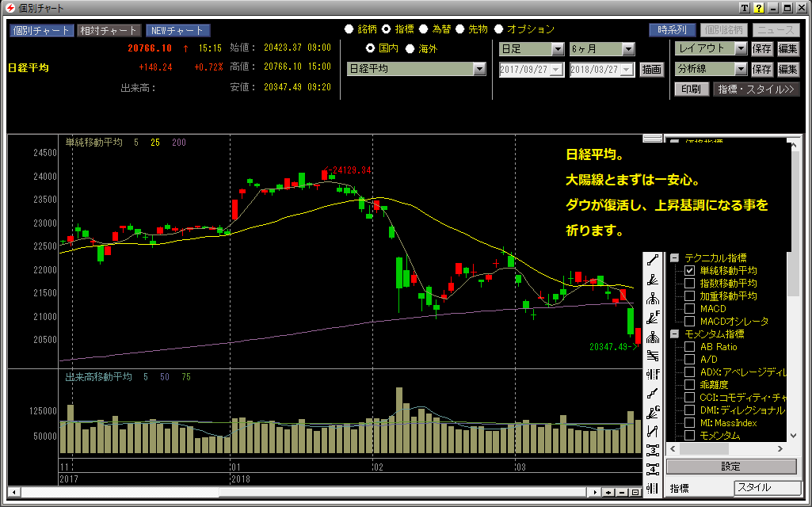This screenshot has height=507, width=812.
Task: Select the 為替 radio button
Action: click(x=424, y=29)
